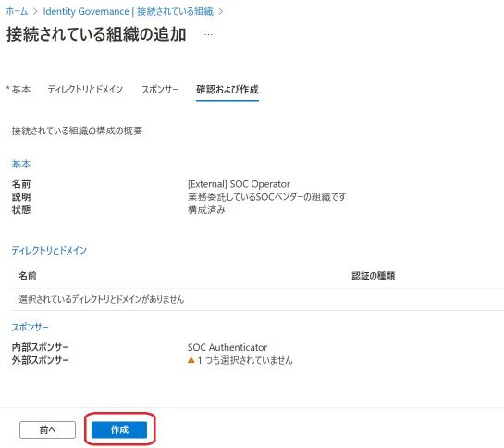Open the 基本 tab
The height and width of the screenshot is (448, 504).
click(x=21, y=90)
